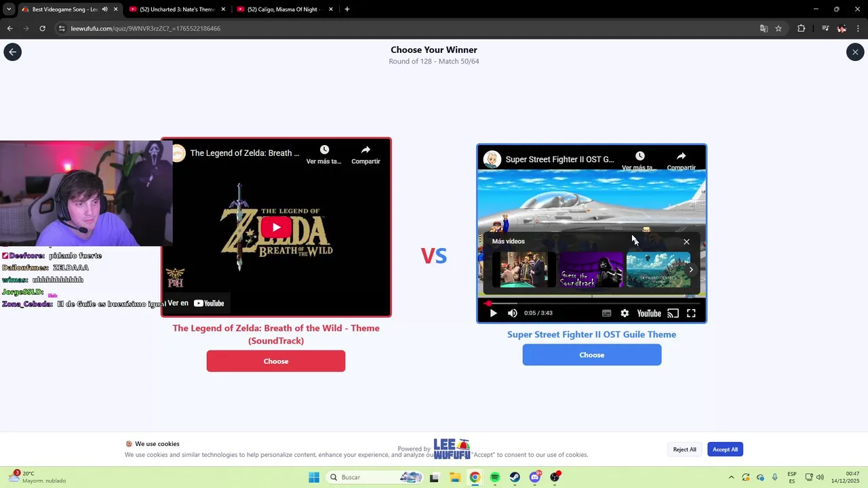Open Discord from the taskbar
The image size is (868, 488).
535,477
